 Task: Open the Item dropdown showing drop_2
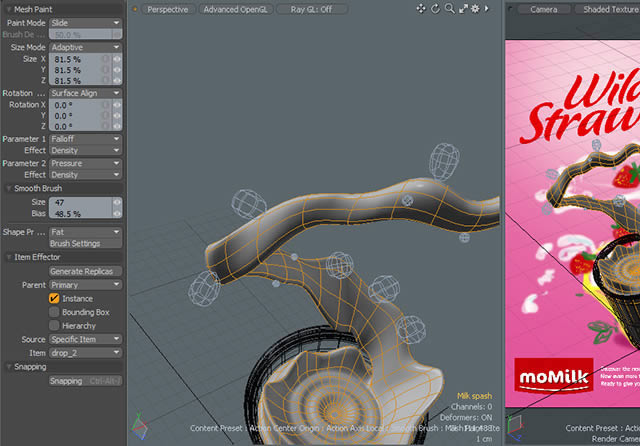point(85,353)
